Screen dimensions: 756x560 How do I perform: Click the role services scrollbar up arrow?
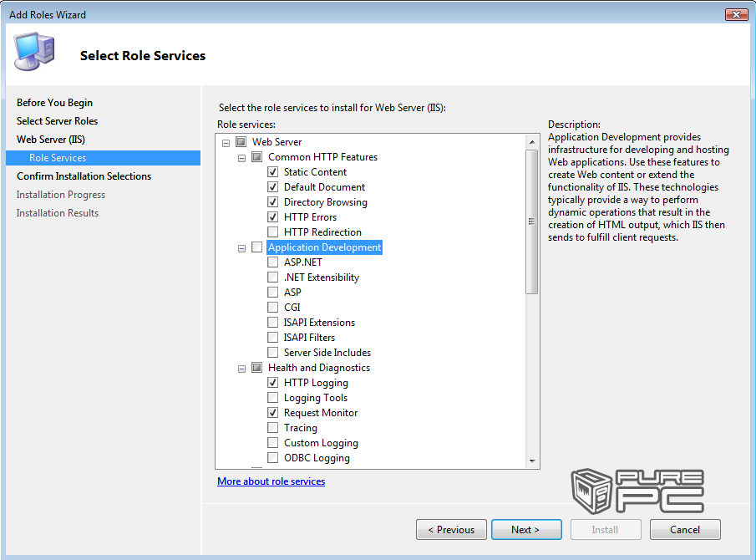532,142
